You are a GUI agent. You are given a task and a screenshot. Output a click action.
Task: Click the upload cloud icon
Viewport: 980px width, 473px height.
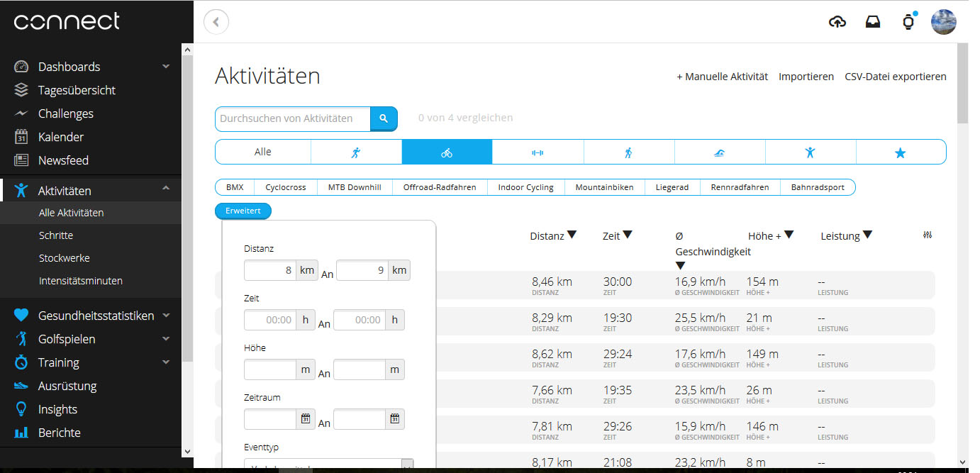click(837, 22)
